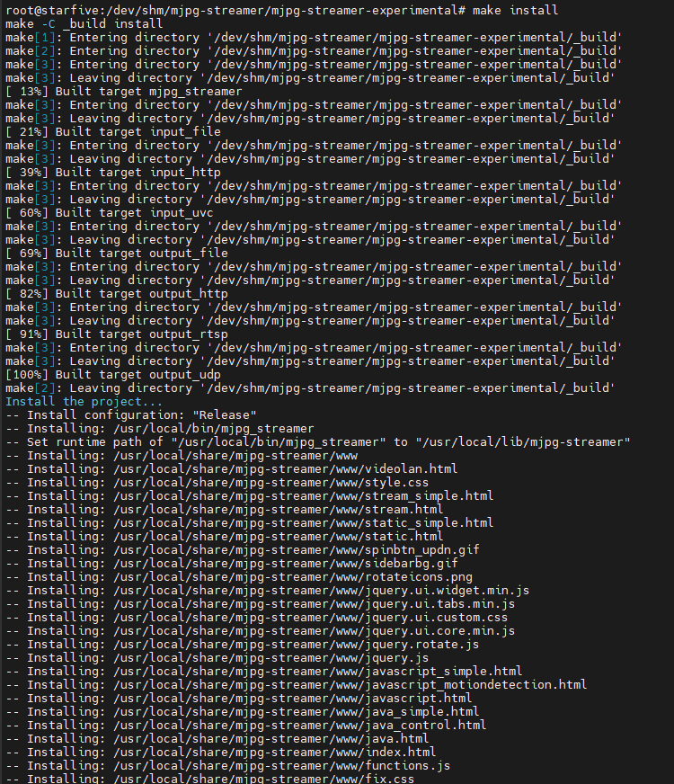
Task: Click the '[ 13%] Built target mjpg_streamer' line
Action: [124, 91]
